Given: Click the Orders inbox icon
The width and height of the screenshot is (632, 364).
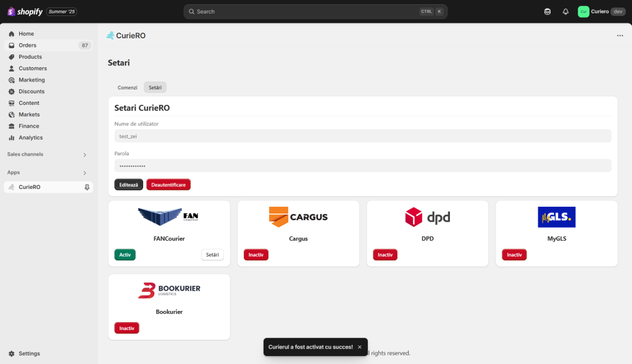Looking at the screenshot, I should 12,46.
